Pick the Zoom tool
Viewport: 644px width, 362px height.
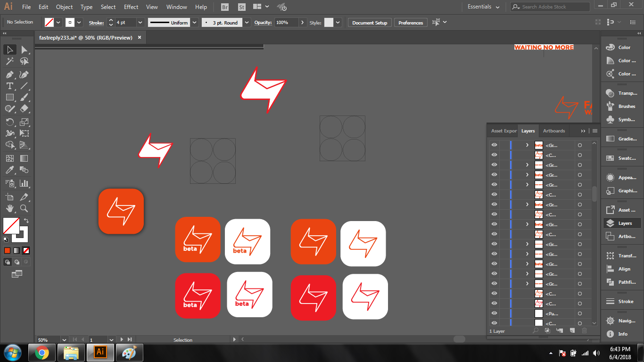(24, 208)
